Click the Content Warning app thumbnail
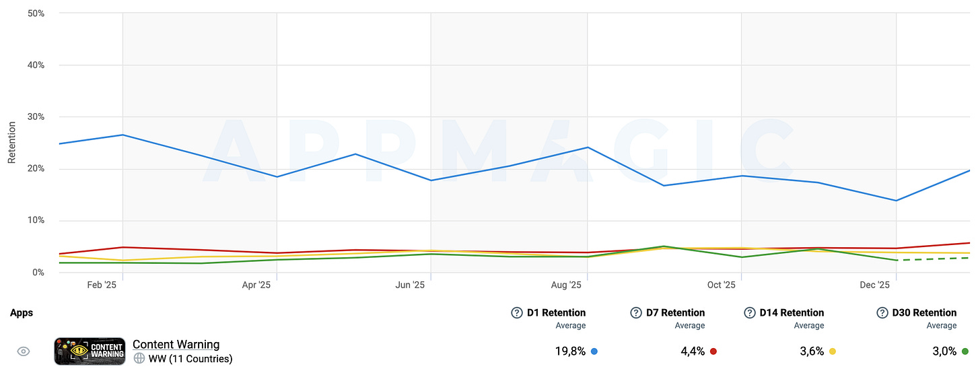The width and height of the screenshot is (980, 373). [x=90, y=351]
